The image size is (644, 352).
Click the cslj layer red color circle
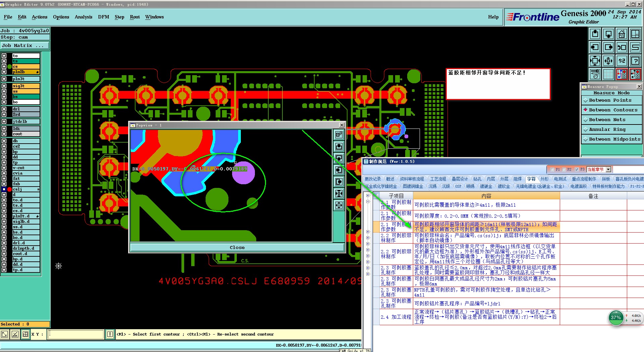(9, 189)
